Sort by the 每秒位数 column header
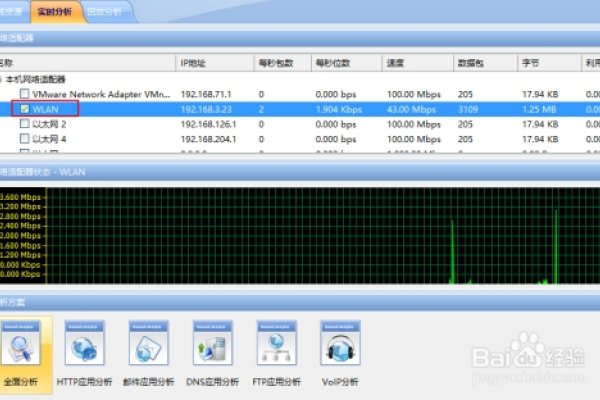 click(x=346, y=63)
